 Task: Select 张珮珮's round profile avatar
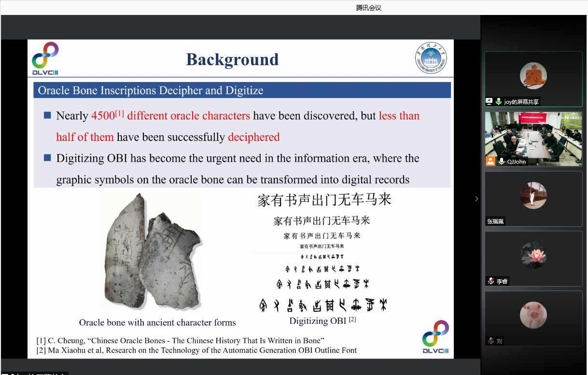click(x=533, y=195)
